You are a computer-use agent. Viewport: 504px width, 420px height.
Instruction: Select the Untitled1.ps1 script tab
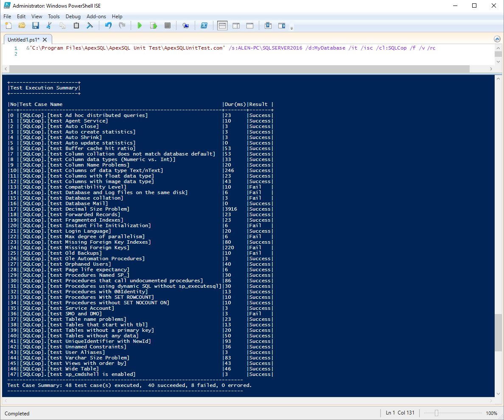[x=23, y=40]
